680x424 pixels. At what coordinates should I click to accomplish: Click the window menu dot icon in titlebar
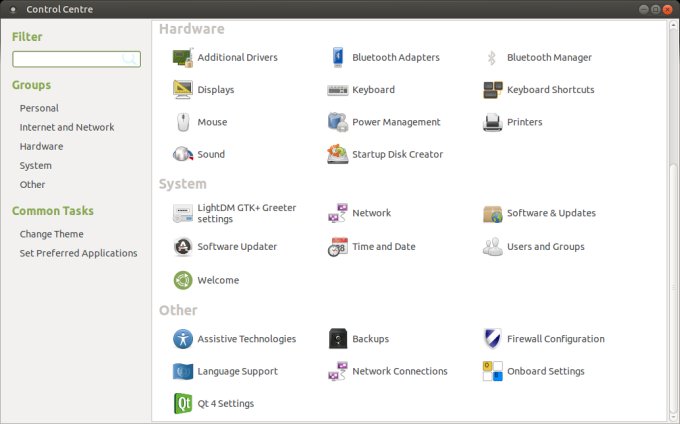[x=13, y=10]
